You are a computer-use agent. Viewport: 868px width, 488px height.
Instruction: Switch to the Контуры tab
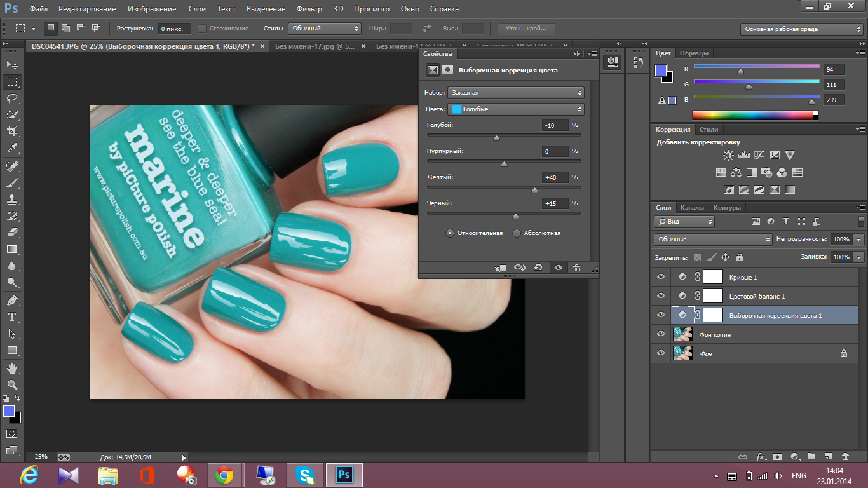(x=727, y=208)
